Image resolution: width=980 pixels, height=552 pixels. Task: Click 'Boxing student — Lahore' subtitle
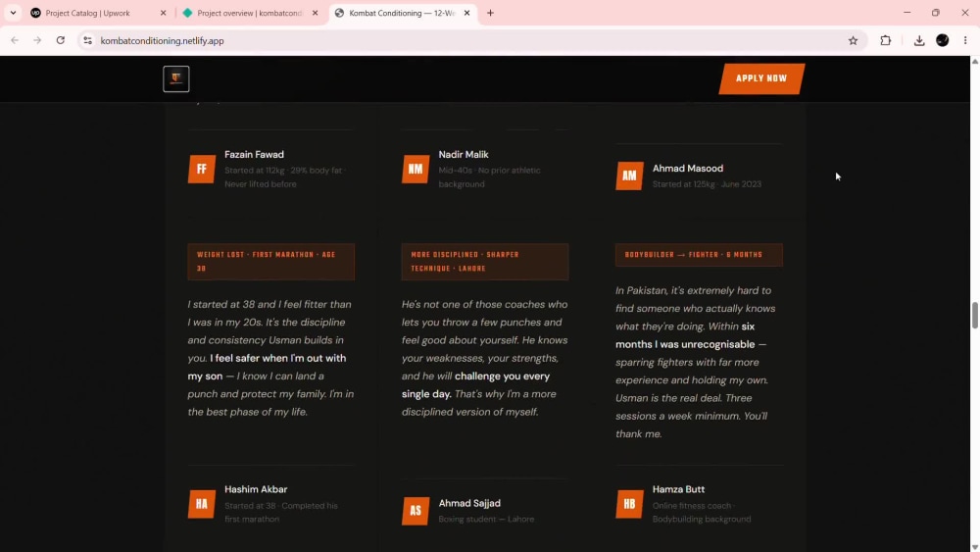(x=486, y=519)
